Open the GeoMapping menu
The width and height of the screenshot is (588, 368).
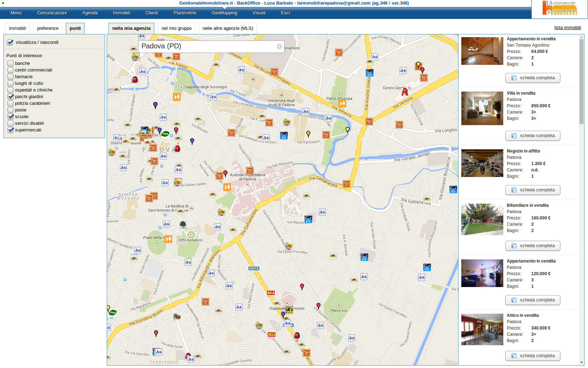pyautogui.click(x=224, y=13)
